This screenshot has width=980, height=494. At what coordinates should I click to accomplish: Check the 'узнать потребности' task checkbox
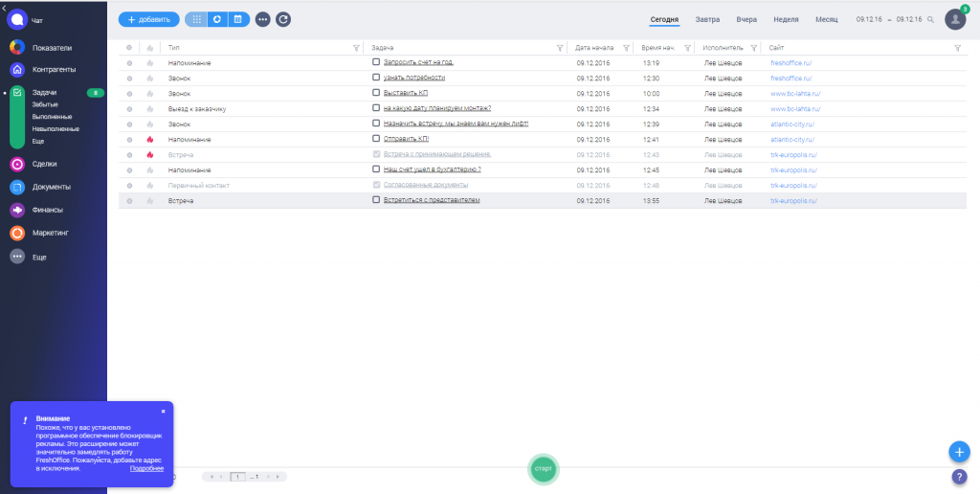pos(376,78)
